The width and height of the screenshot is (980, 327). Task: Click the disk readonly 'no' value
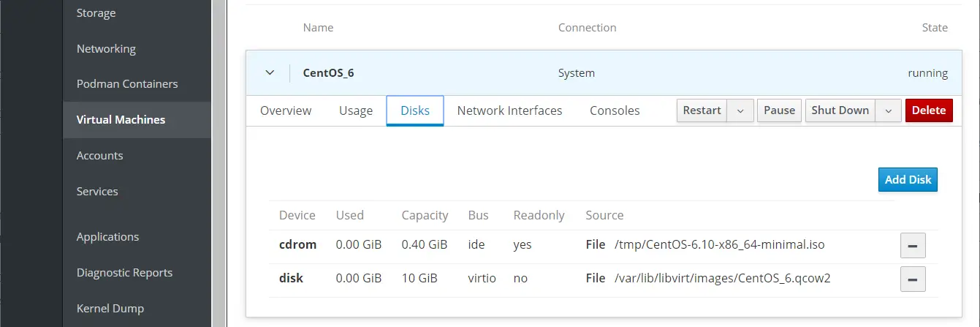point(520,279)
